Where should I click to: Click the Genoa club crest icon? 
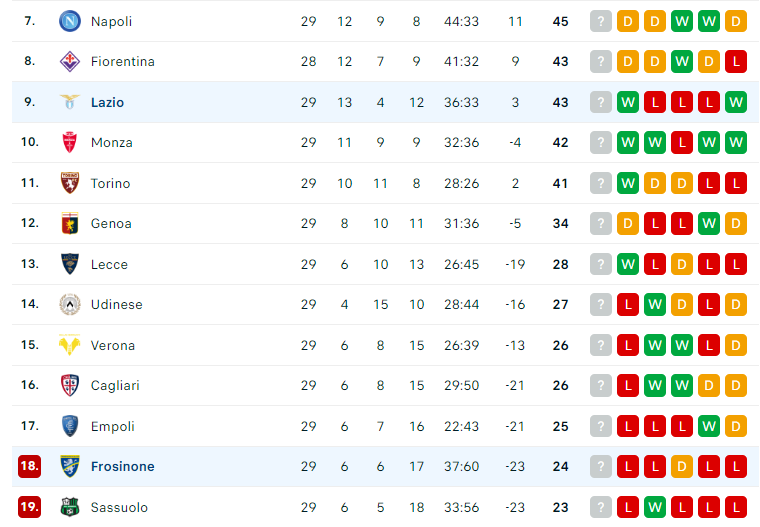[x=70, y=224]
